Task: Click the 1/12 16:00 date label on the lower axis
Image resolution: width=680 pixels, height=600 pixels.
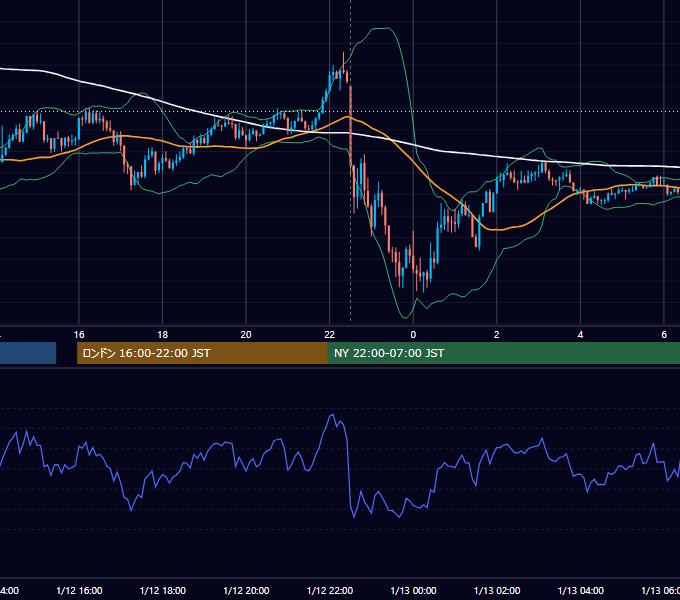Action: (x=79, y=590)
